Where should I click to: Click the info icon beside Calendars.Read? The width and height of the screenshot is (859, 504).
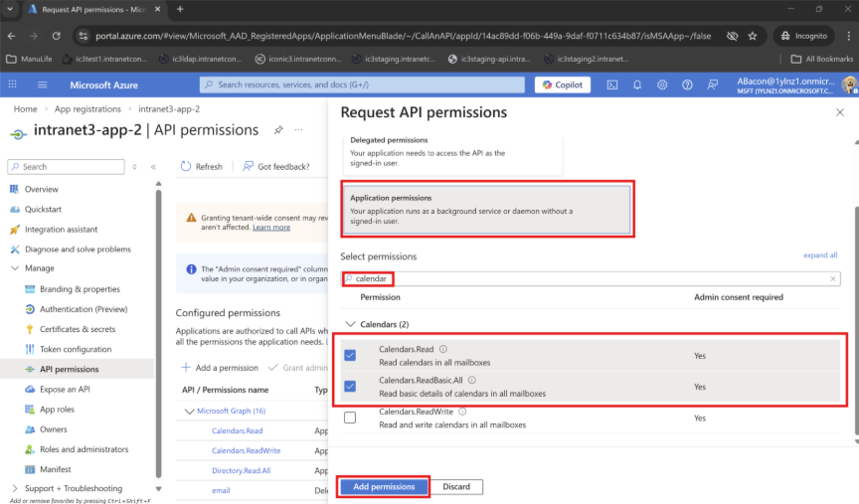point(443,349)
